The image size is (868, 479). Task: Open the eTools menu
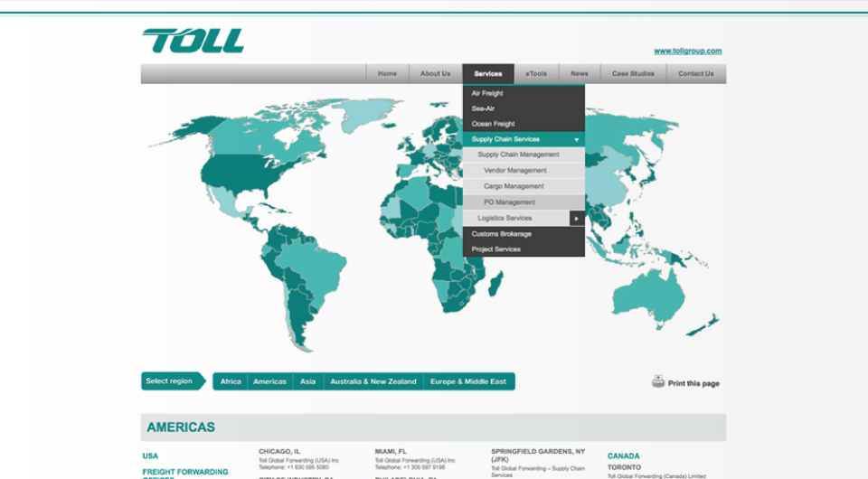[x=536, y=73]
